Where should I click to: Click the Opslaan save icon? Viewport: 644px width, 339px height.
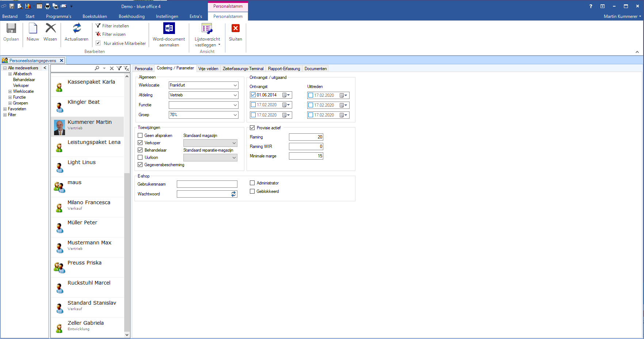coord(11,28)
